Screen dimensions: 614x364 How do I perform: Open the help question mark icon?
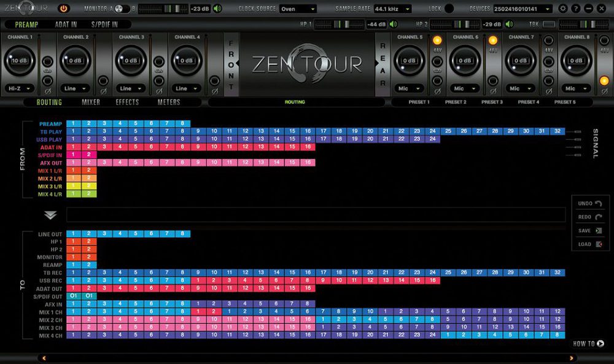pos(576,8)
